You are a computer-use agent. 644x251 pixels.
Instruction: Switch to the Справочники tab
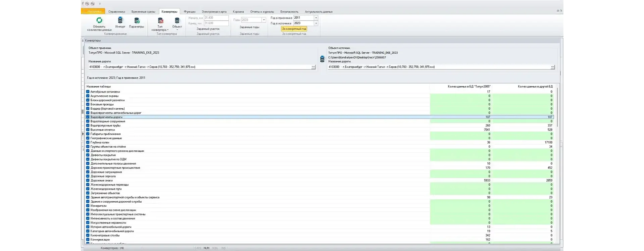point(116,12)
